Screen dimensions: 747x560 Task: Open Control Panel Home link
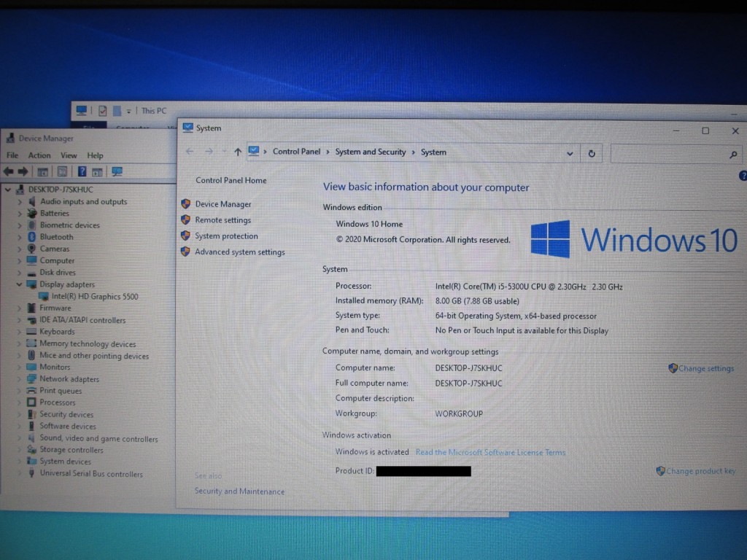(x=231, y=180)
